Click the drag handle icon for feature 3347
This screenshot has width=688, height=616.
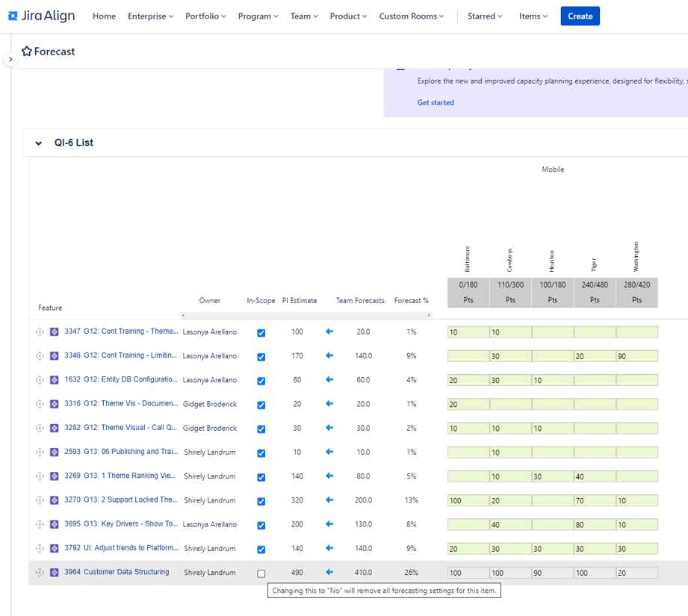(x=40, y=332)
